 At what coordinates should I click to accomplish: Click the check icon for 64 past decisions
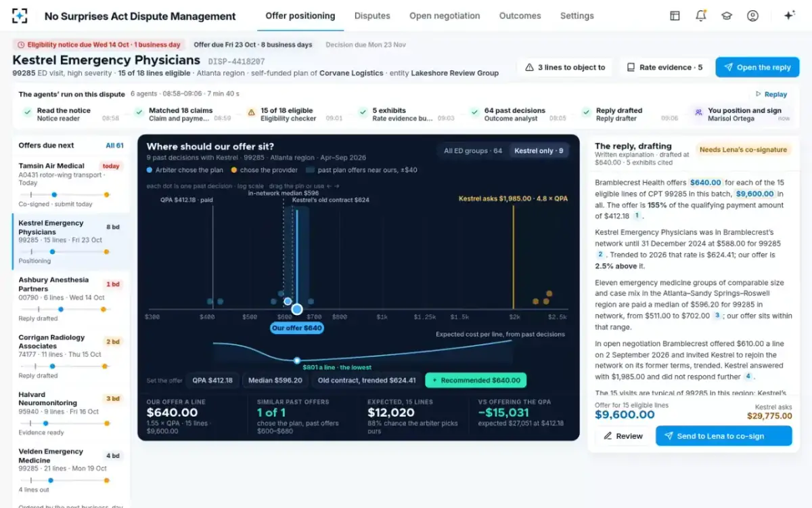474,114
